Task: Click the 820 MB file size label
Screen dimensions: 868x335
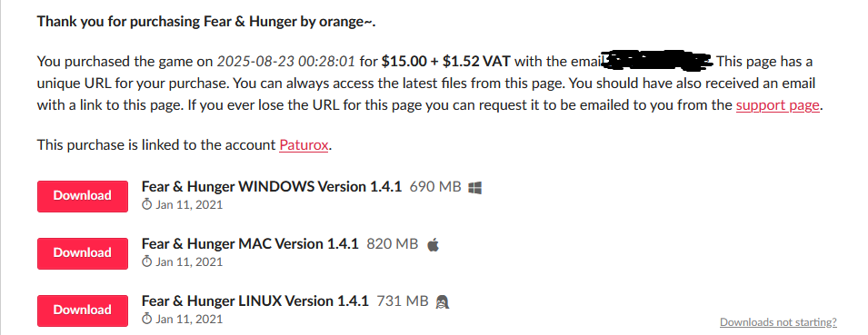Action: [x=393, y=244]
